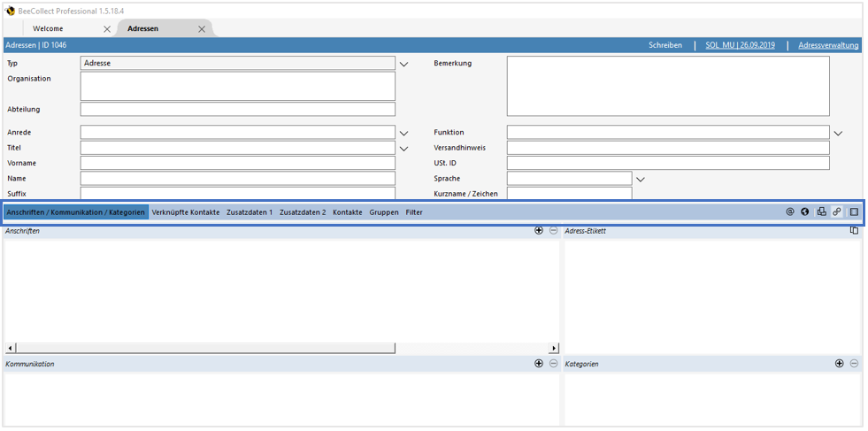Click the Schreiben button in the header bar

[665, 45]
